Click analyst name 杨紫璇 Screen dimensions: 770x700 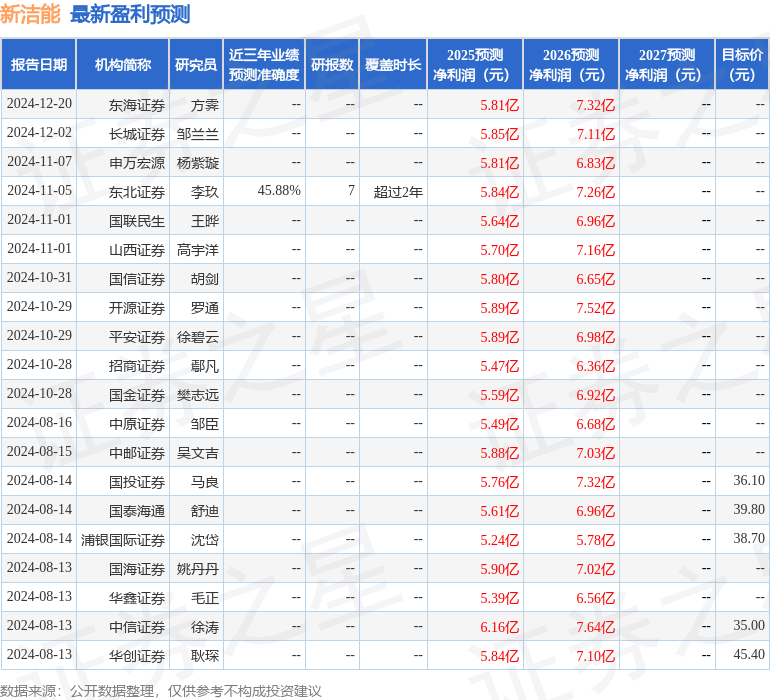click(x=198, y=163)
